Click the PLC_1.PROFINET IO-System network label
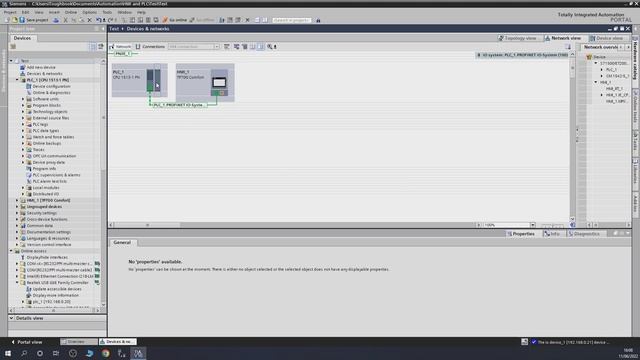Screen dimensions: 640x360 click(x=178, y=105)
